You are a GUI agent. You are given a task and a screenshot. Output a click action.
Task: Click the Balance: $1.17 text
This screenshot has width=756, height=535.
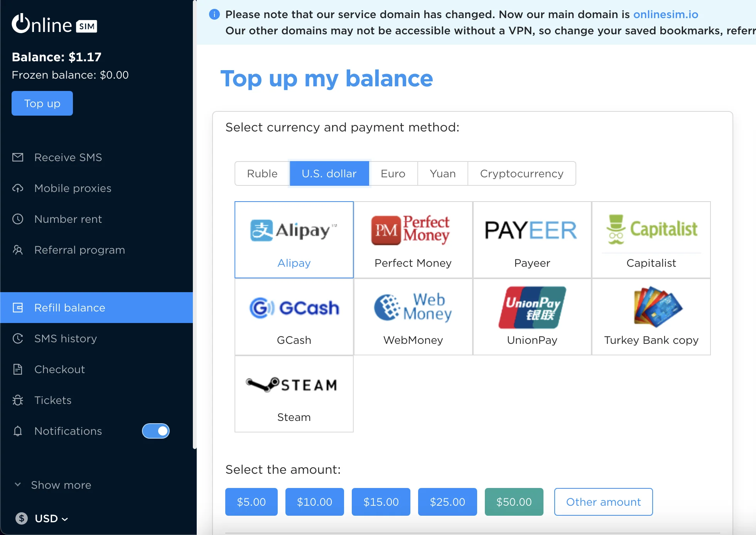(x=57, y=57)
